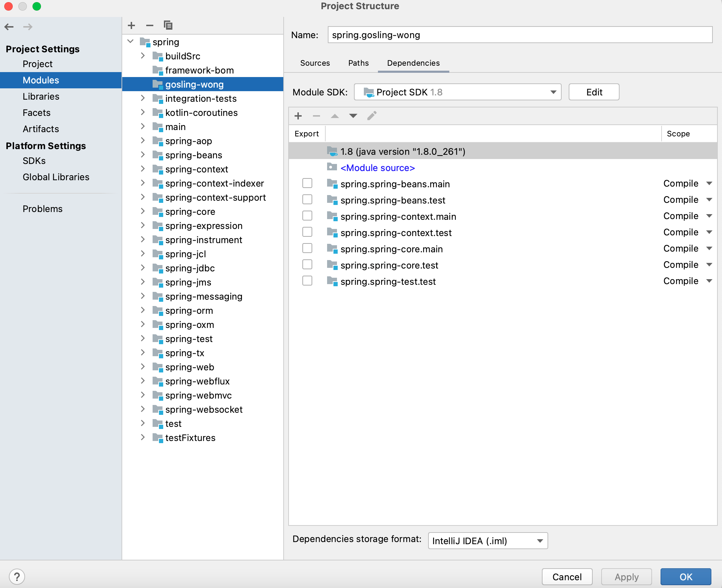This screenshot has height=588, width=722.
Task: Remove selected module with minus icon
Action: click(x=150, y=25)
